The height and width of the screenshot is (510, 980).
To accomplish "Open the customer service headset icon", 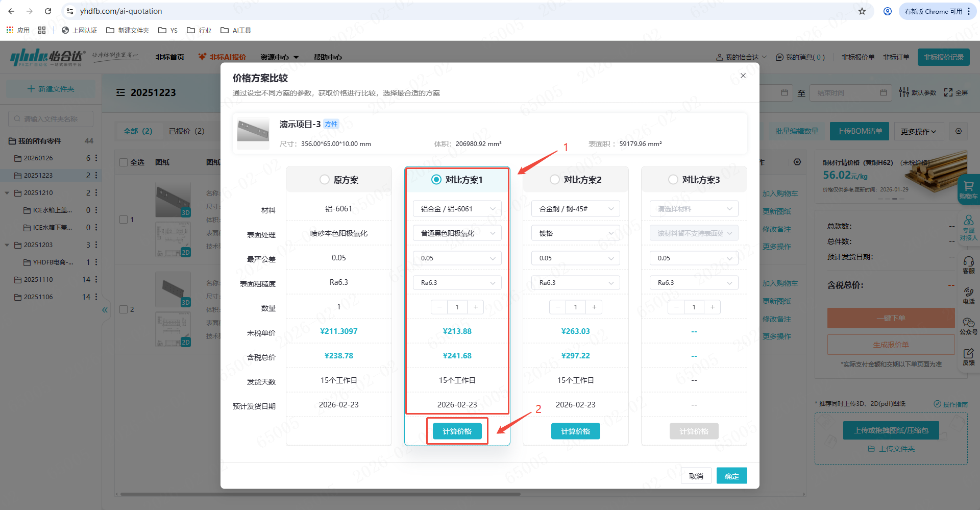I will 968,265.
